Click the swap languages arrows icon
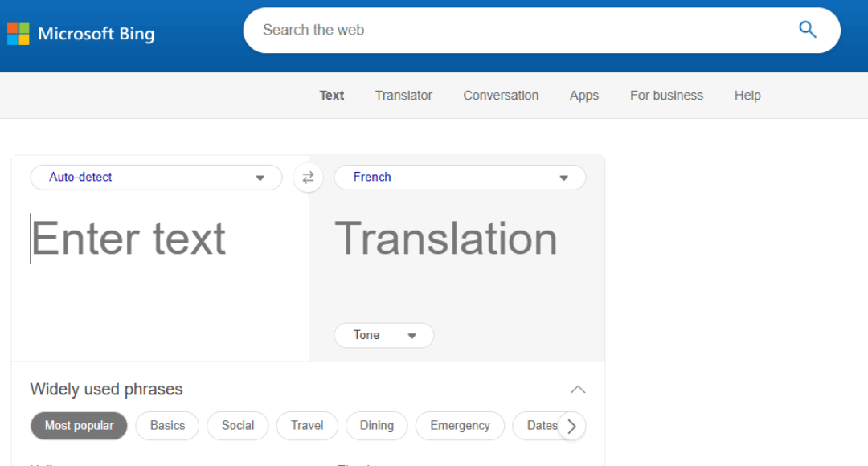This screenshot has width=868, height=466. click(x=308, y=177)
